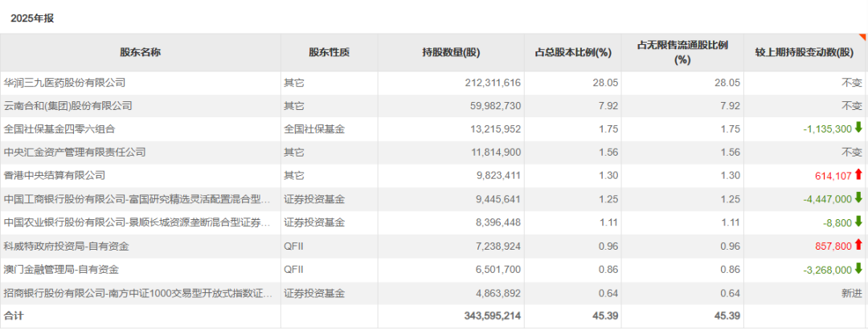Click the 合计 row label

(14, 316)
